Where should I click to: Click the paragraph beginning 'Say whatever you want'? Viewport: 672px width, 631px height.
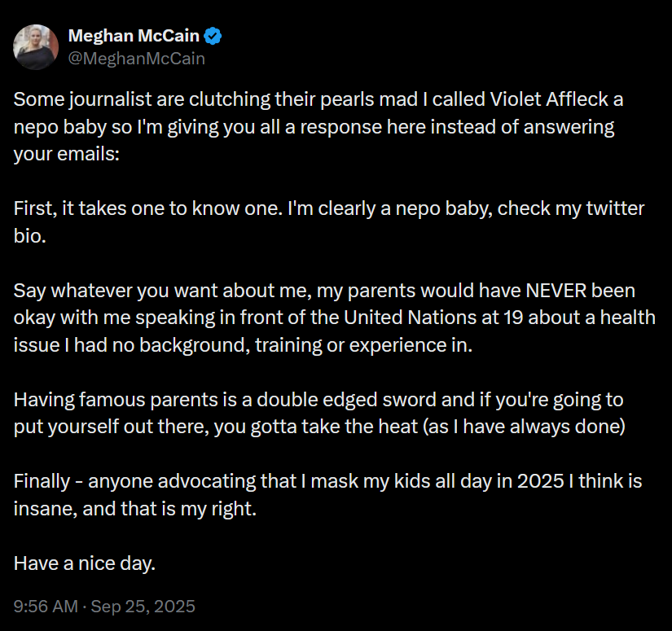(334, 318)
